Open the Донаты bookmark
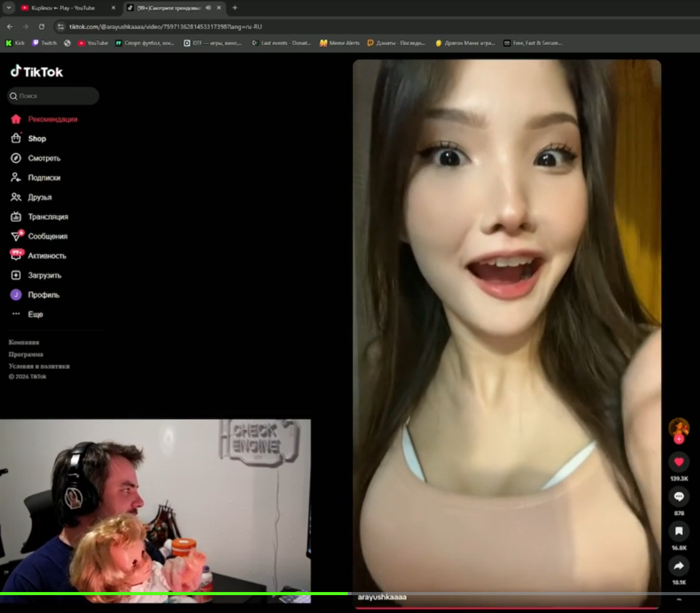 pyautogui.click(x=396, y=43)
